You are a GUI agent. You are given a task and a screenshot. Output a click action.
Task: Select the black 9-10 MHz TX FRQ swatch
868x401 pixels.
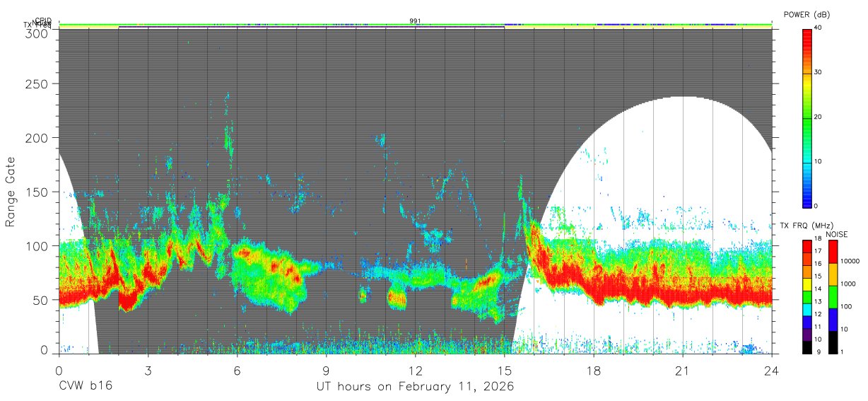click(807, 347)
